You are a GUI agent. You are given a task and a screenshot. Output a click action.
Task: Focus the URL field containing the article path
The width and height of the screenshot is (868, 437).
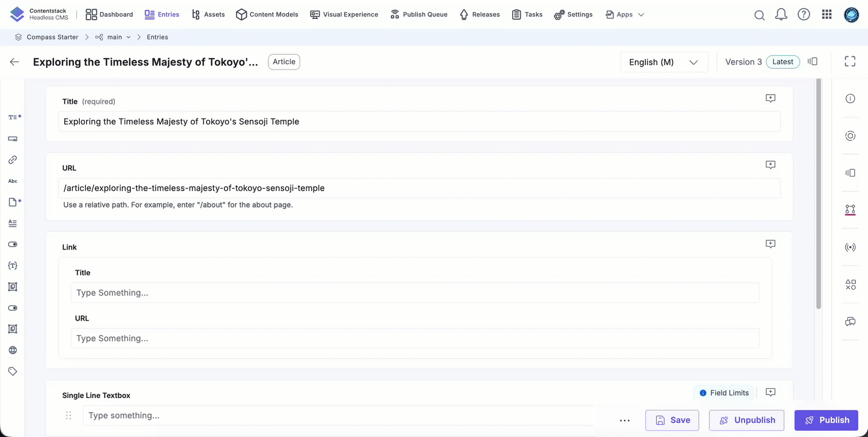point(419,188)
